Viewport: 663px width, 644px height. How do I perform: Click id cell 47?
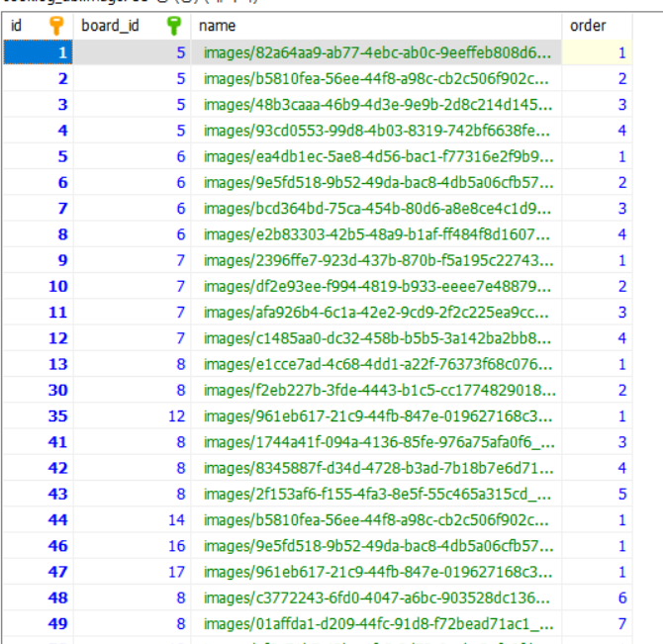[38, 572]
